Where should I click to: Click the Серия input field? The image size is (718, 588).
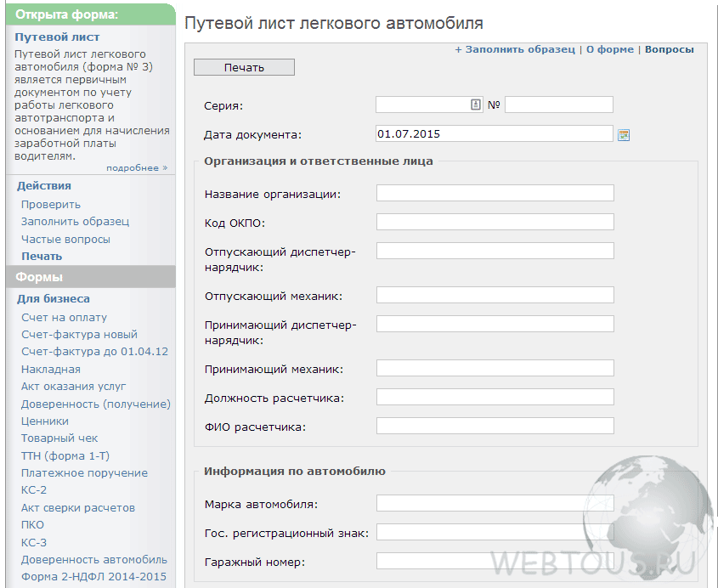coord(429,105)
